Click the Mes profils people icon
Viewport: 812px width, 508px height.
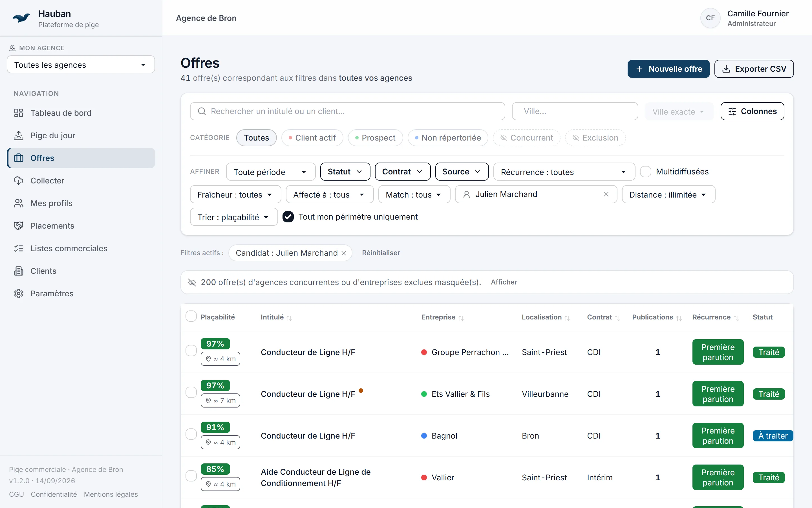click(18, 203)
